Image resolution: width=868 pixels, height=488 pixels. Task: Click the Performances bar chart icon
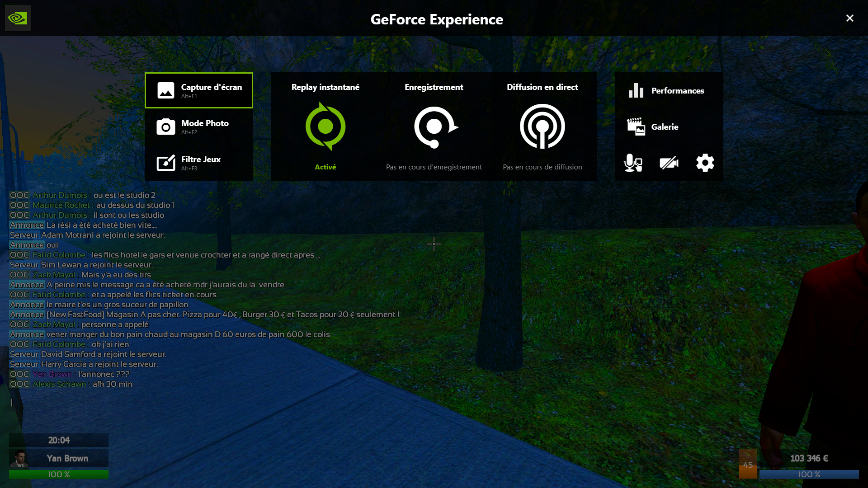636,90
